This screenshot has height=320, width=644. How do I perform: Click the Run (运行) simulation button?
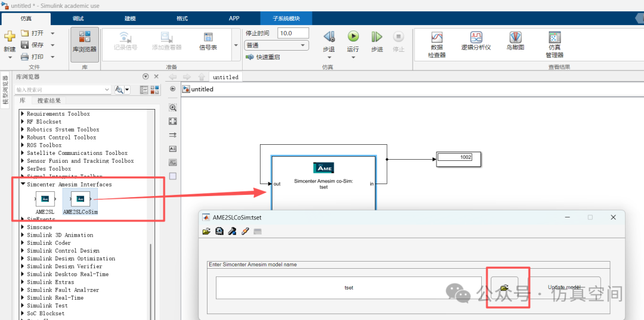[x=353, y=38]
